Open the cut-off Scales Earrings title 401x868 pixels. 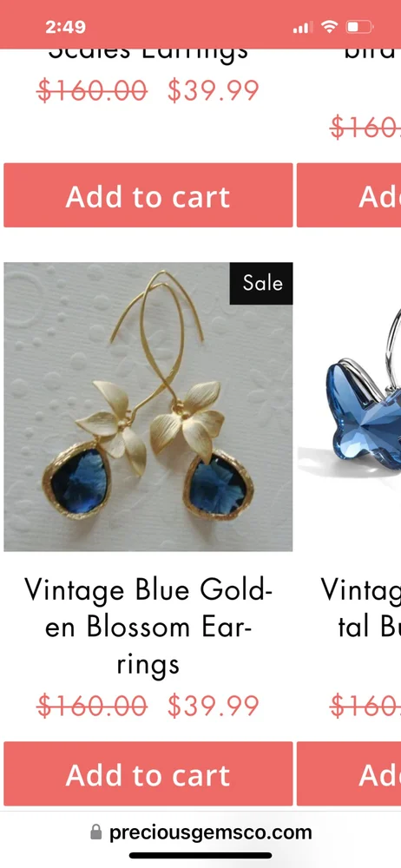pos(148,54)
